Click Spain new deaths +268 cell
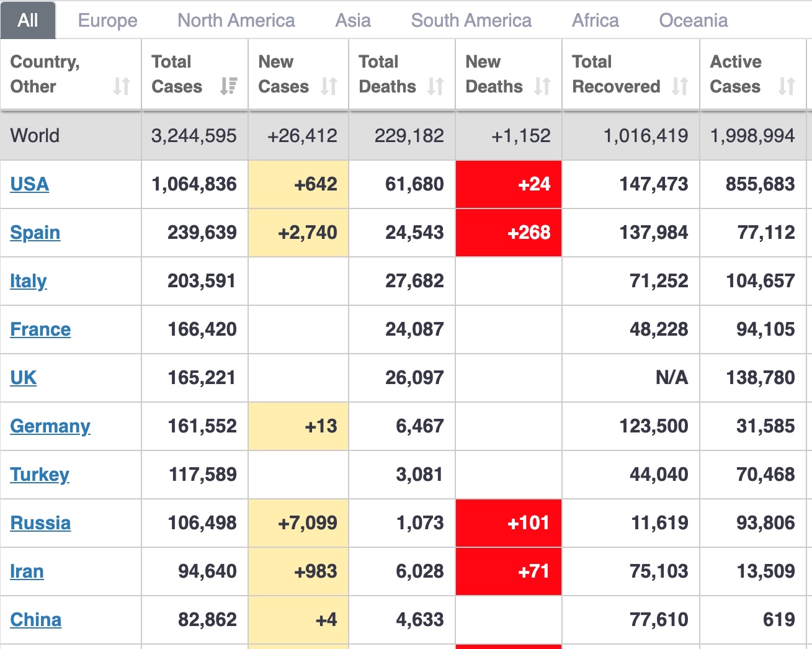This screenshot has width=812, height=649. click(509, 233)
